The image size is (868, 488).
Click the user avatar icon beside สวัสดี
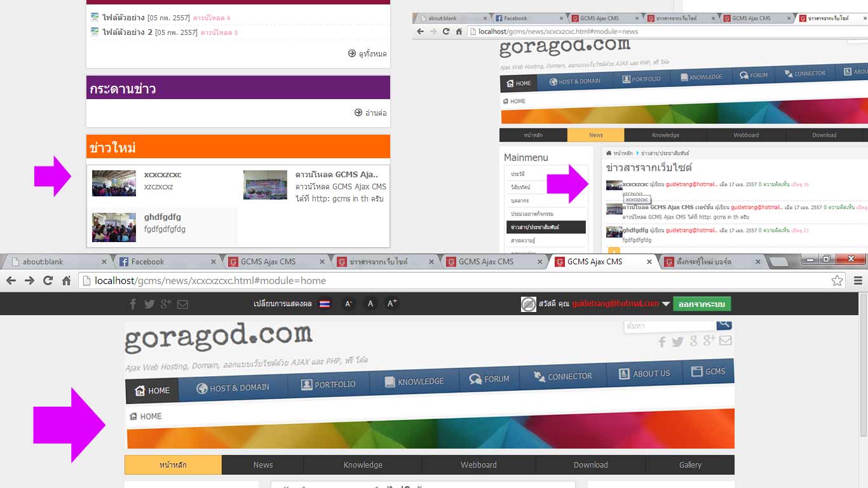(529, 304)
